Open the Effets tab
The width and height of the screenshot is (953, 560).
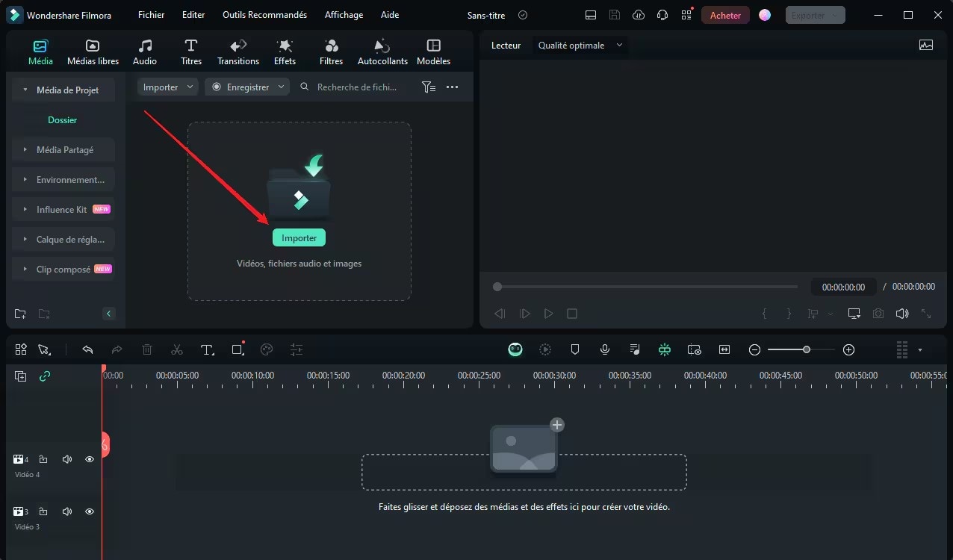(x=285, y=52)
